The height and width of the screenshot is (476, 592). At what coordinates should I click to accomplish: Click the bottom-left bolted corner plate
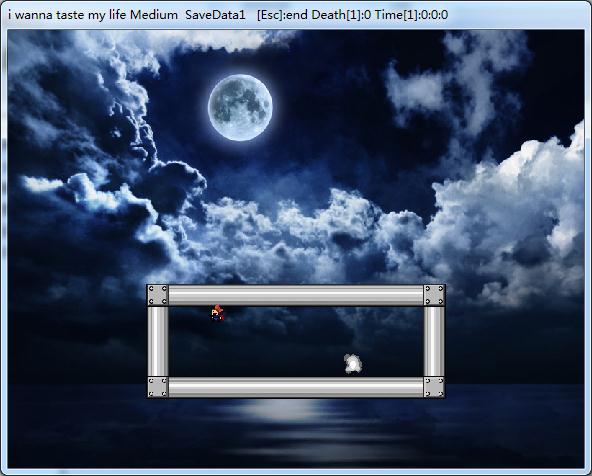coord(157,387)
